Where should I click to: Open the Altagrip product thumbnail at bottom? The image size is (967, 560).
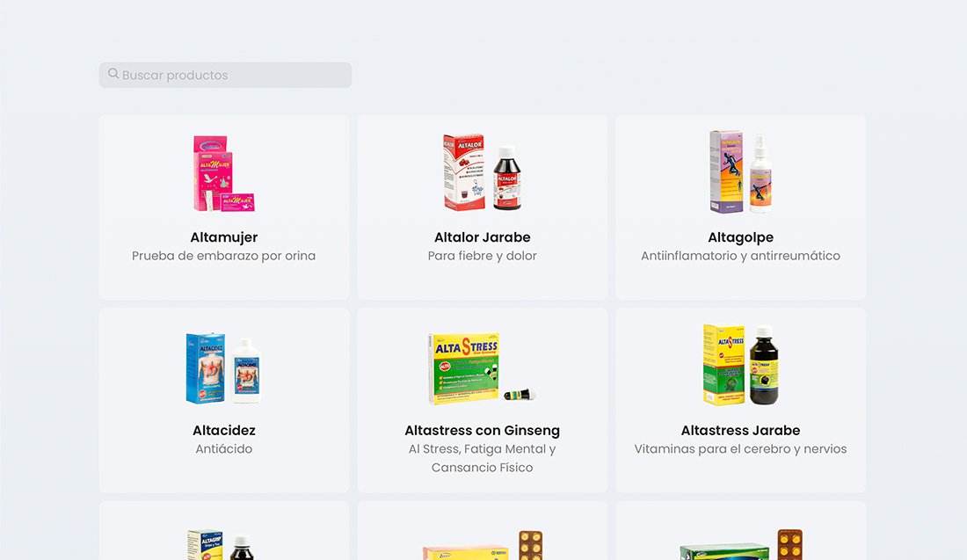tap(221, 544)
